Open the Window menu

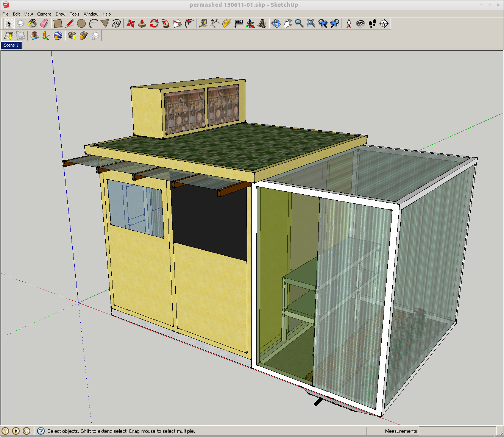[91, 14]
